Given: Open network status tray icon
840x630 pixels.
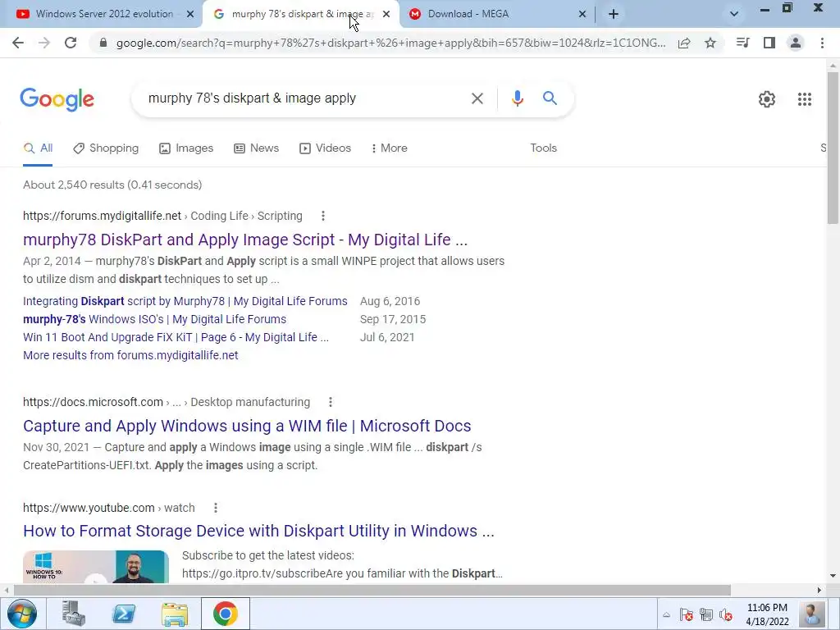Looking at the screenshot, I should pyautogui.click(x=706, y=614).
